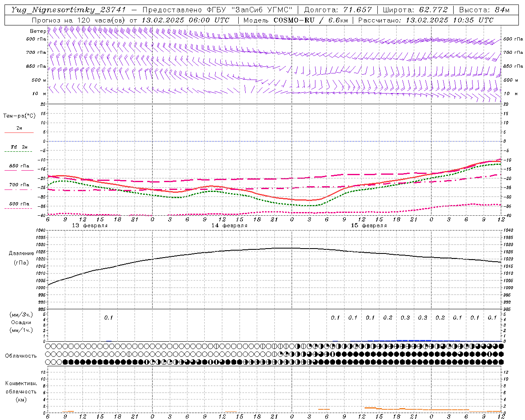Click the 0.1 precipitation value on 13 февраля

click(108, 317)
